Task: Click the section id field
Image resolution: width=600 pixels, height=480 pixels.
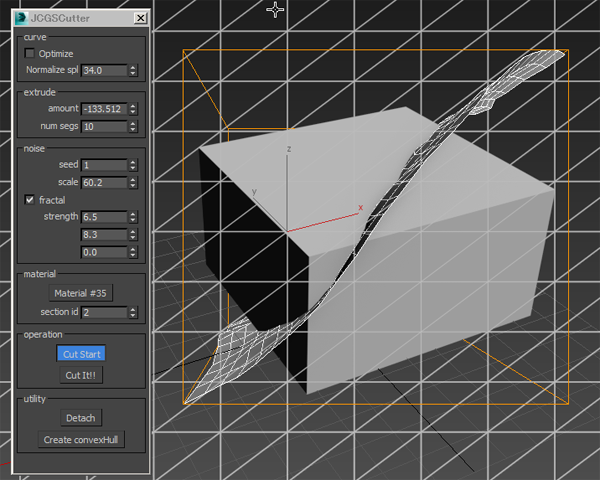Action: coord(104,313)
